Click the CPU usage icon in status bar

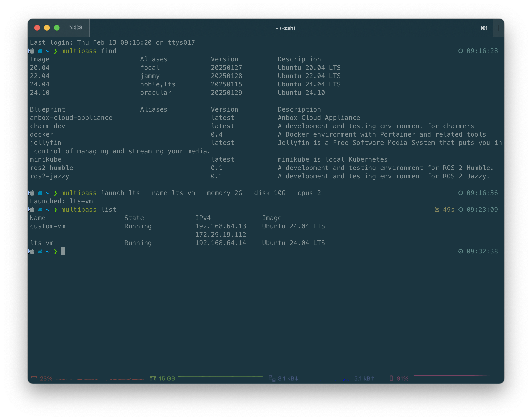[x=34, y=378]
